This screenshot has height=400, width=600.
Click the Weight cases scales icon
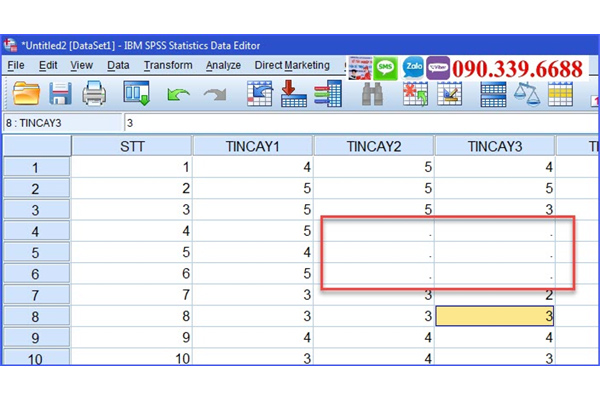(527, 94)
